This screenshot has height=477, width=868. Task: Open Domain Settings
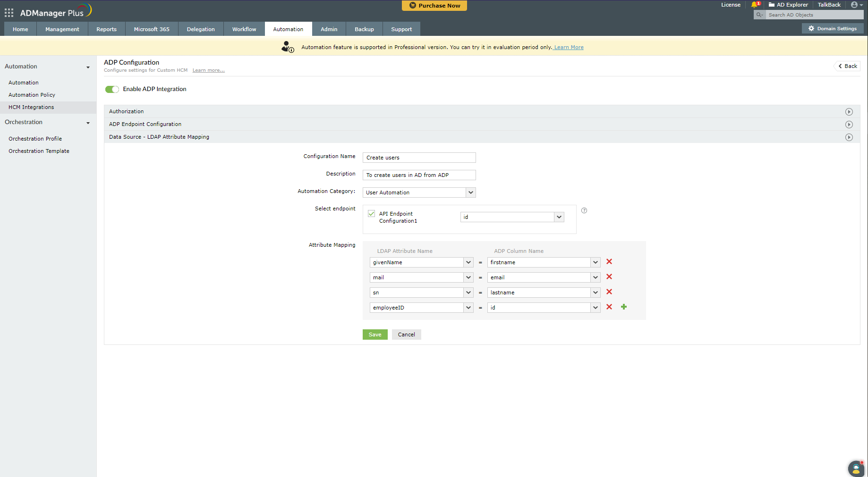(833, 29)
